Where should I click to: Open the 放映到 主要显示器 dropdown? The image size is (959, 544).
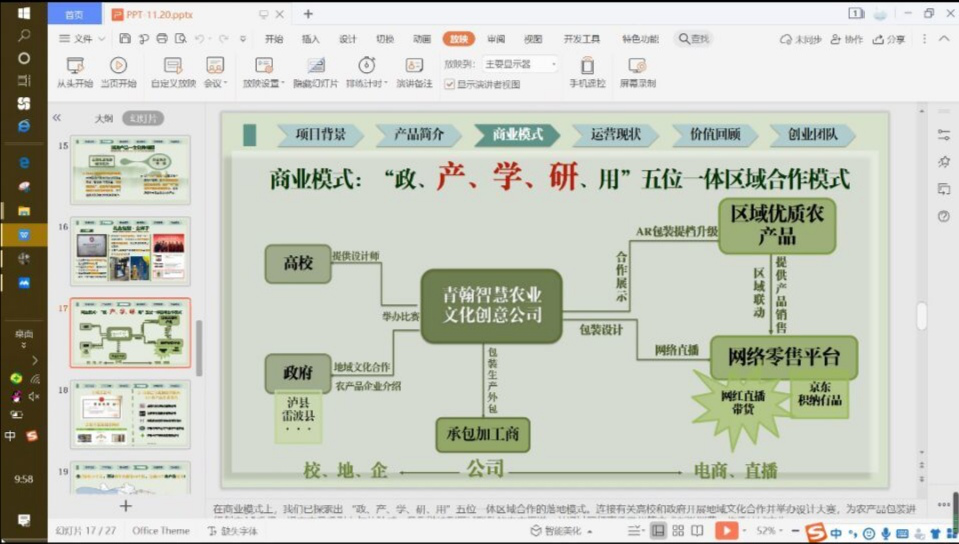tap(520, 64)
